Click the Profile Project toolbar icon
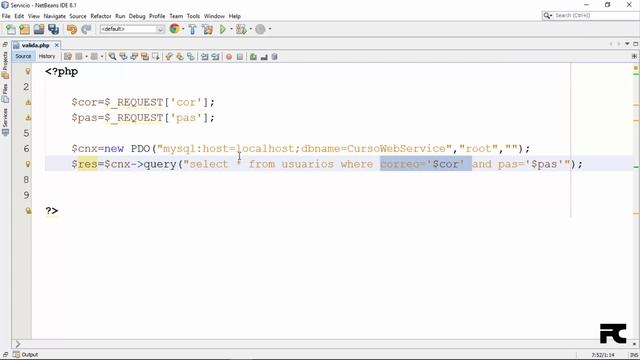The width and height of the screenshot is (640, 360). click(x=260, y=29)
